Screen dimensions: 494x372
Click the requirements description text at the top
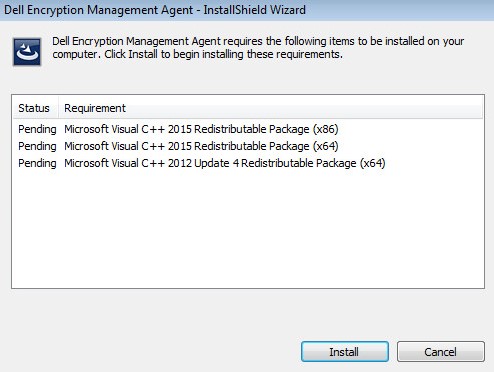point(258,48)
